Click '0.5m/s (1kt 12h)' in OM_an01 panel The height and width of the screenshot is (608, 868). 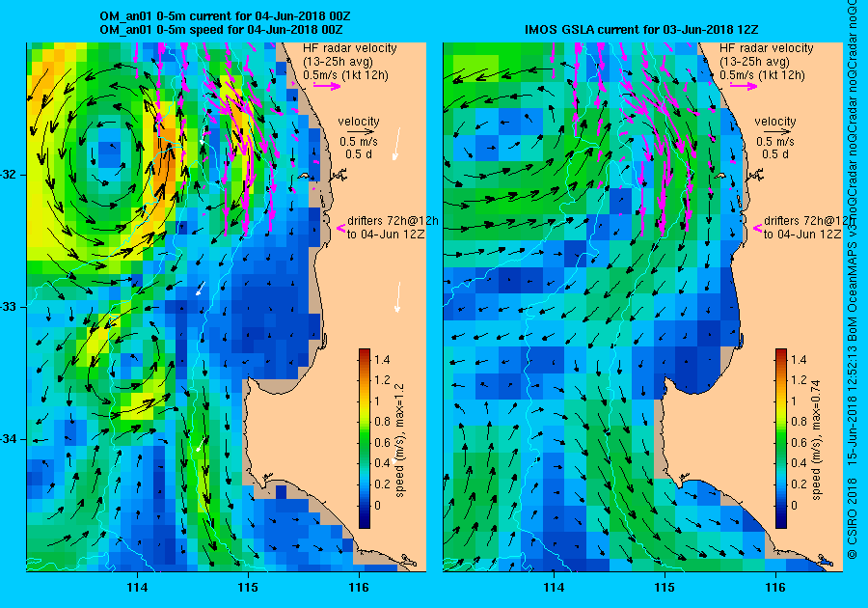[345, 74]
